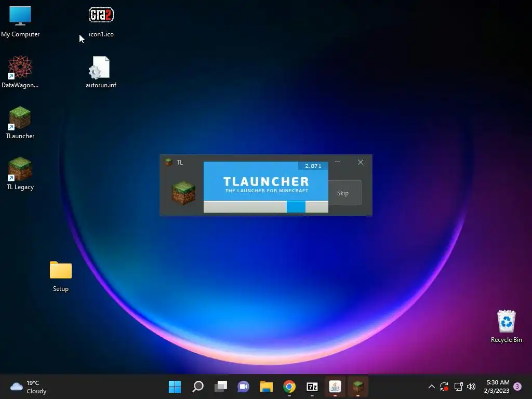Open File Explorer from taskbar
Image resolution: width=532 pixels, height=399 pixels.
pyautogui.click(x=267, y=387)
